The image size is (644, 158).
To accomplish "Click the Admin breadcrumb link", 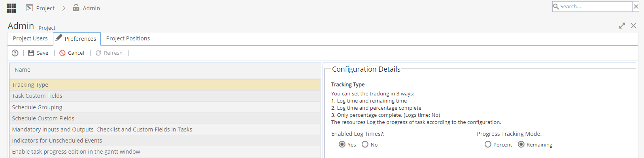I will (91, 8).
